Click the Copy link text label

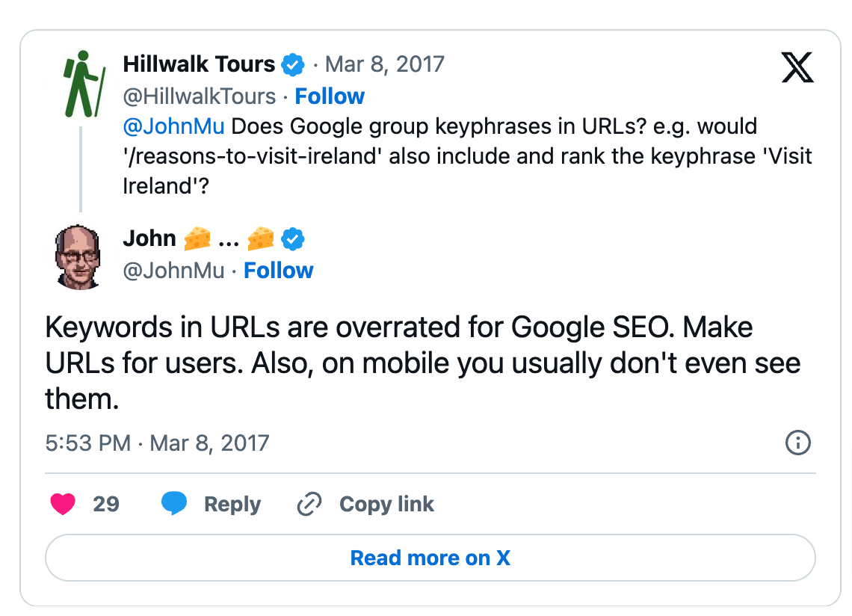386,504
